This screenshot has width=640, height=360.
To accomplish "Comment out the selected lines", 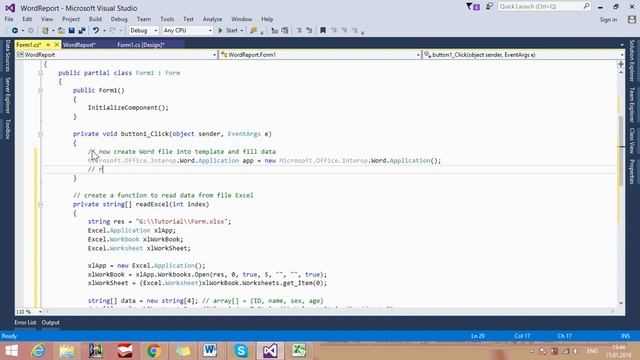I will [299, 31].
